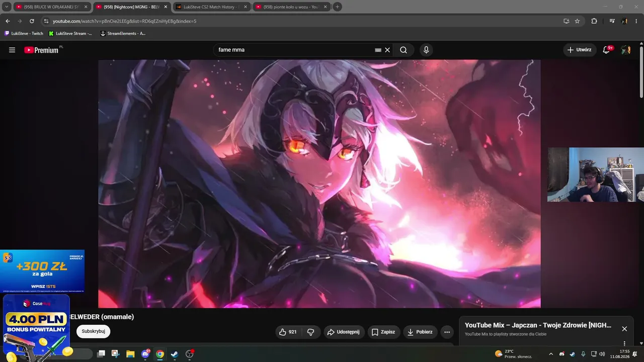Close the YouTube Mix playlist panel
The image size is (644, 362).
(x=624, y=329)
